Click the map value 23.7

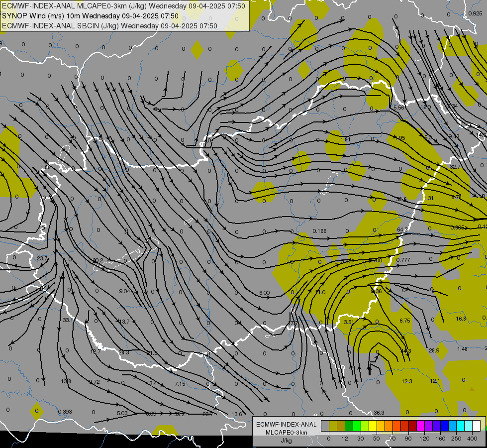[x=42, y=258]
